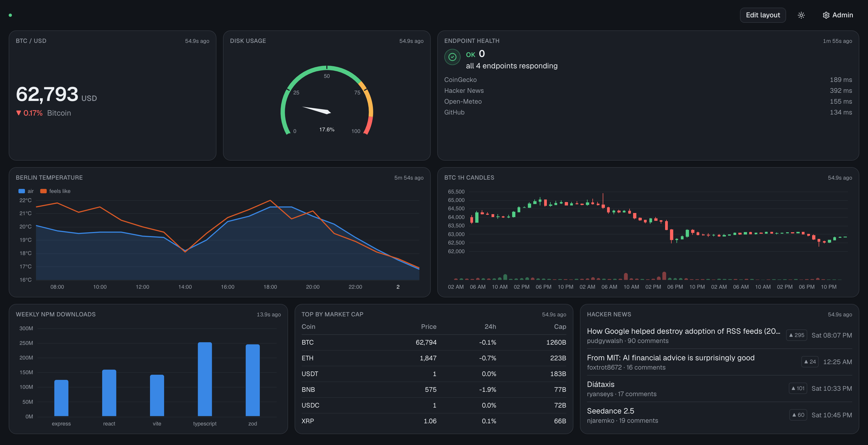The height and width of the screenshot is (445, 868).
Task: Click the Admin gear icon
Action: click(826, 15)
